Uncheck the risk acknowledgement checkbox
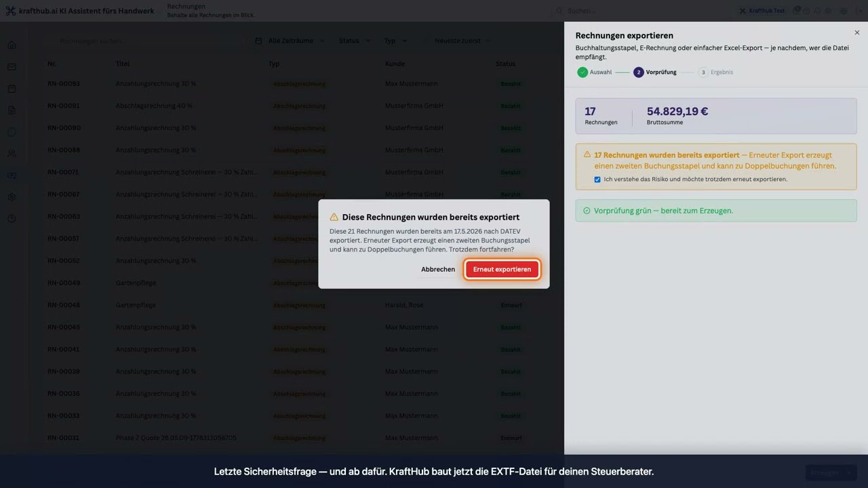Screen dimensions: 868x488 pyautogui.click(x=597, y=180)
